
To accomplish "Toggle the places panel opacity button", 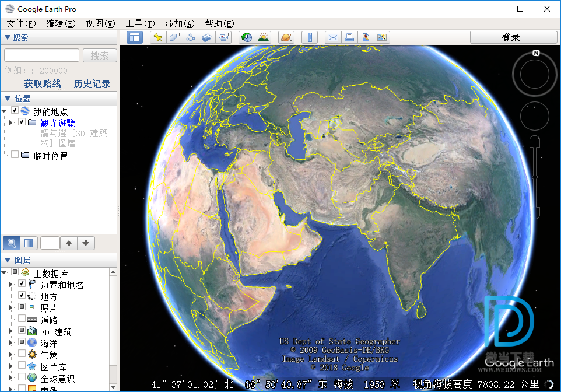I will pyautogui.click(x=29, y=243).
